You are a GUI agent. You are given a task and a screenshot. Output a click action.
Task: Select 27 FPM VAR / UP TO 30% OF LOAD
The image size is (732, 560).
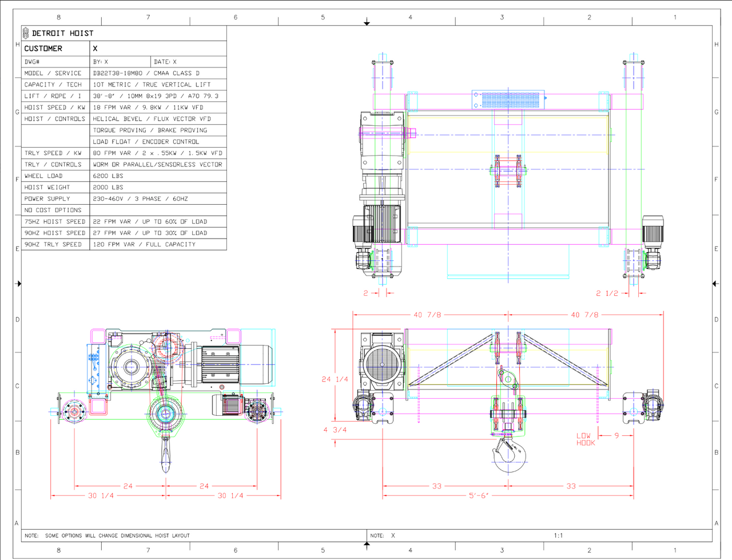[x=150, y=233]
